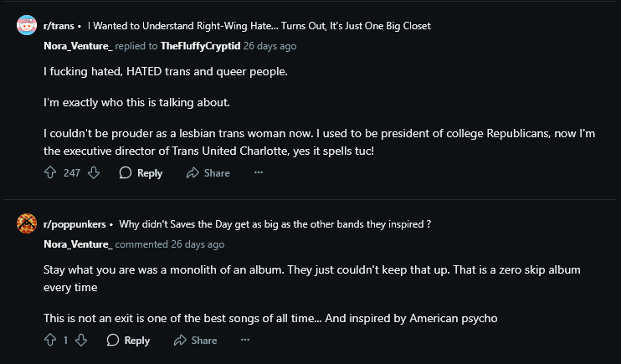Reply to the r/poppunkers comment
The image size is (621, 364).
coord(128,341)
